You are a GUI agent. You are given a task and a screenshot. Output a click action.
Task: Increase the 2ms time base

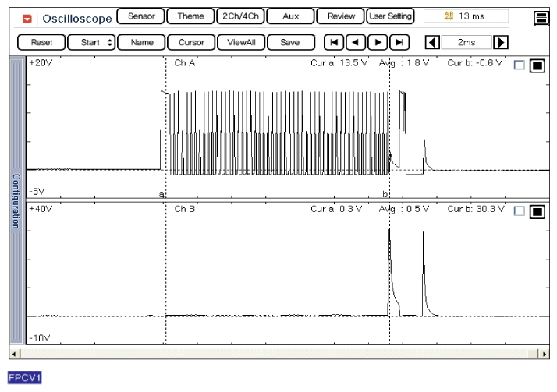tap(501, 43)
